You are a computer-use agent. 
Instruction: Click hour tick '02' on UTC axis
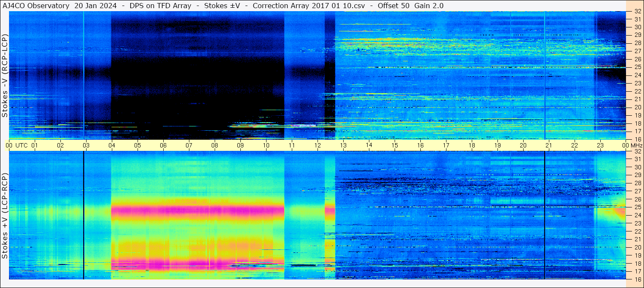tap(60, 145)
